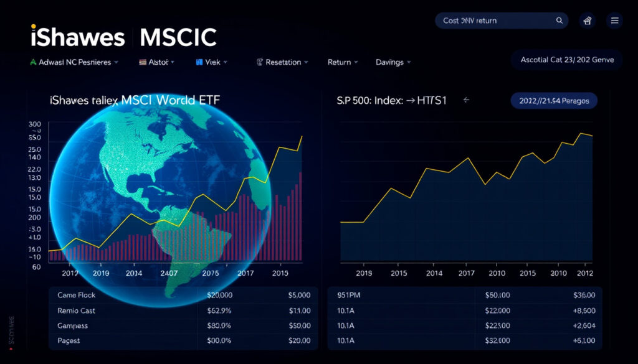The image size is (638, 364).
Task: Click iShawes MSCI World ETF chart title
Action: click(x=135, y=100)
